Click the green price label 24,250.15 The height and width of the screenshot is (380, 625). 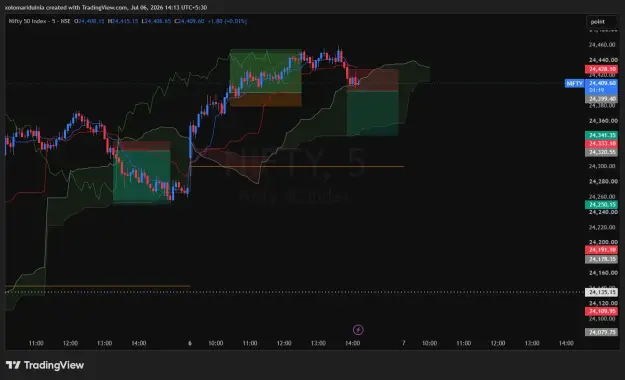coord(601,205)
